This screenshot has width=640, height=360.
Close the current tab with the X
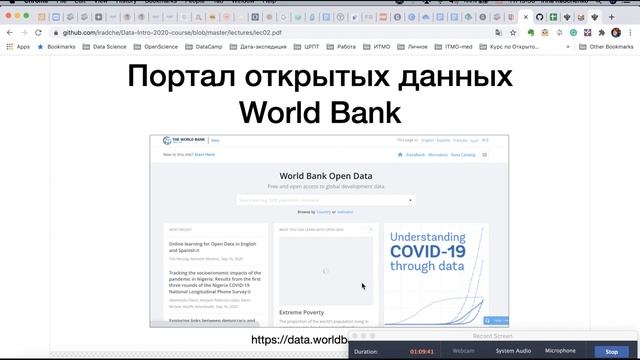(x=526, y=17)
